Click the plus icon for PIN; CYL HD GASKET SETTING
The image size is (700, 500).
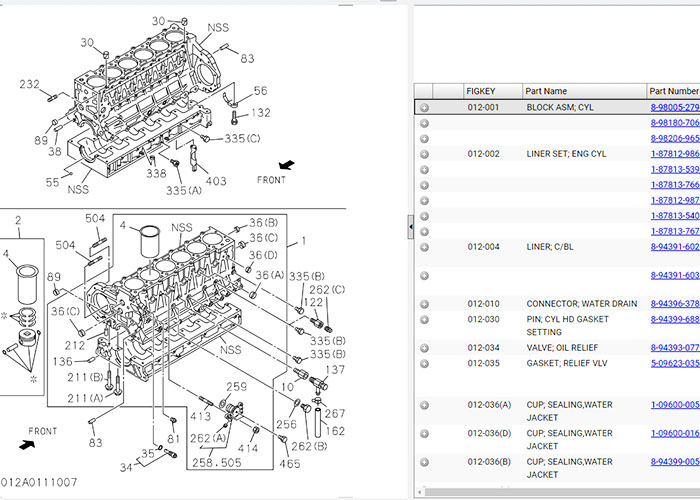pos(424,320)
